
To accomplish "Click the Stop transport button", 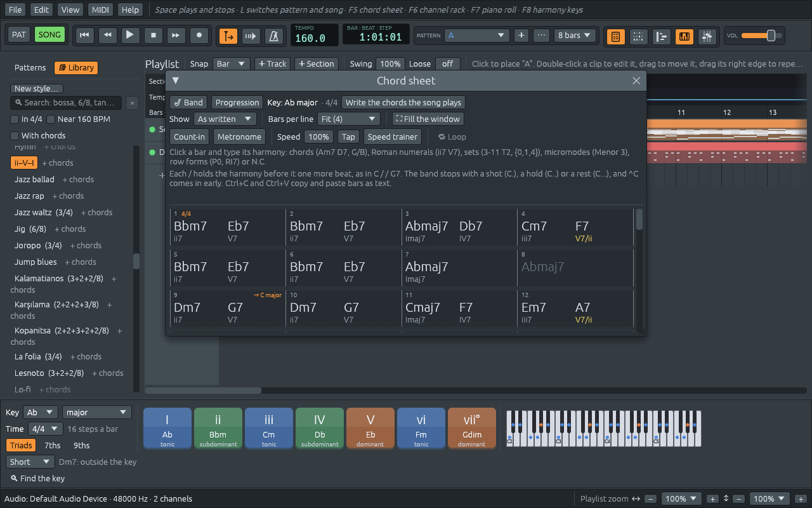I will 153,36.
